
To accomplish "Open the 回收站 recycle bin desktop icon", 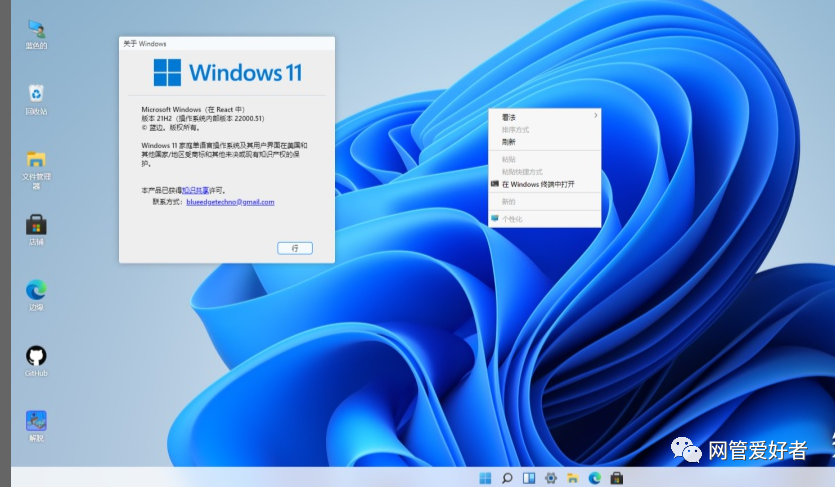I will click(x=36, y=94).
